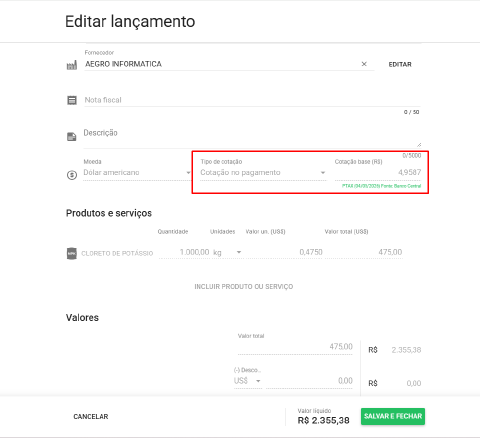480x438 pixels.
Task: Clear the AEGRO INFORMATICA supplier field
Action: pos(364,64)
